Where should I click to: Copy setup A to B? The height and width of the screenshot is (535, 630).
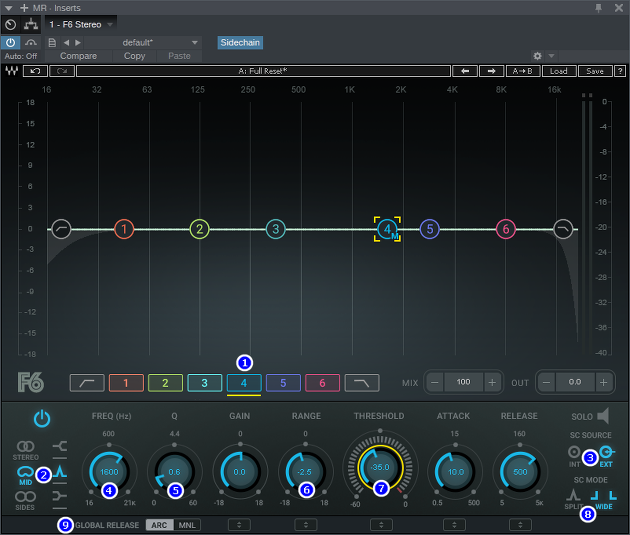523,71
